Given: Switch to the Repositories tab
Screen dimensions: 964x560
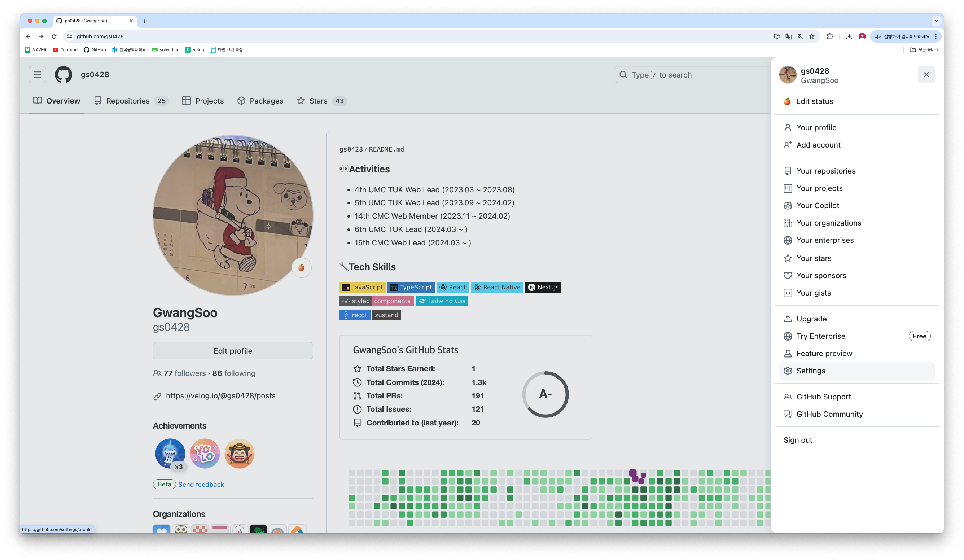Looking at the screenshot, I should tap(128, 101).
